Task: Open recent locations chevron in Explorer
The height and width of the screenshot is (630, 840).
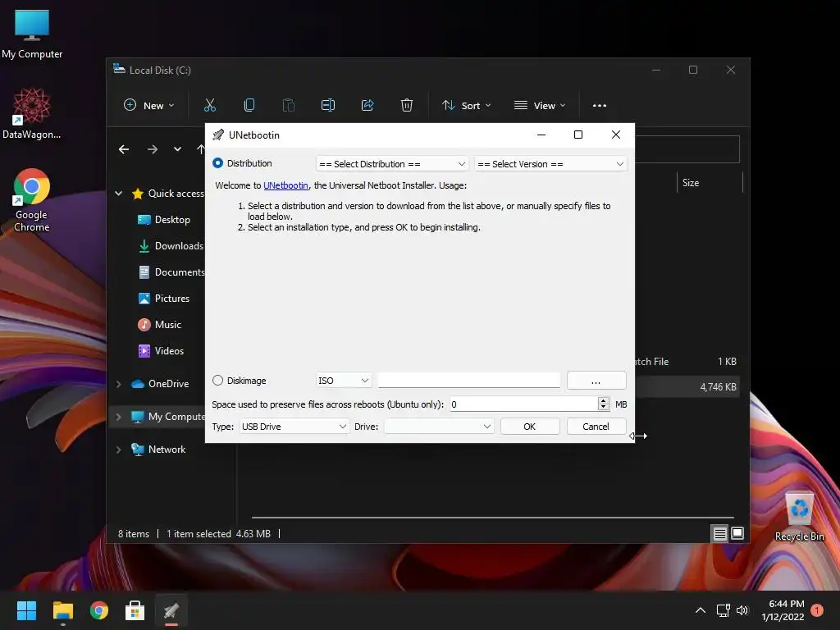Action: coord(177,149)
